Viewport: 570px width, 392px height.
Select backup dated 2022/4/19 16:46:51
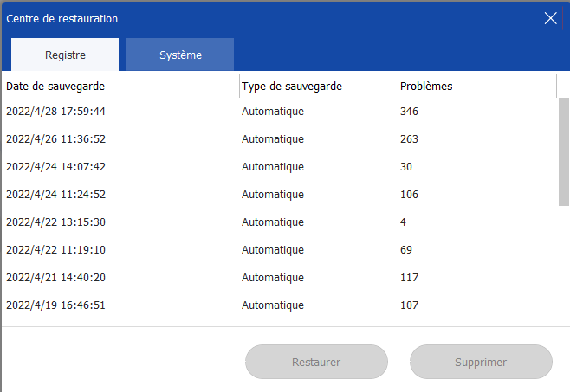tap(280, 305)
